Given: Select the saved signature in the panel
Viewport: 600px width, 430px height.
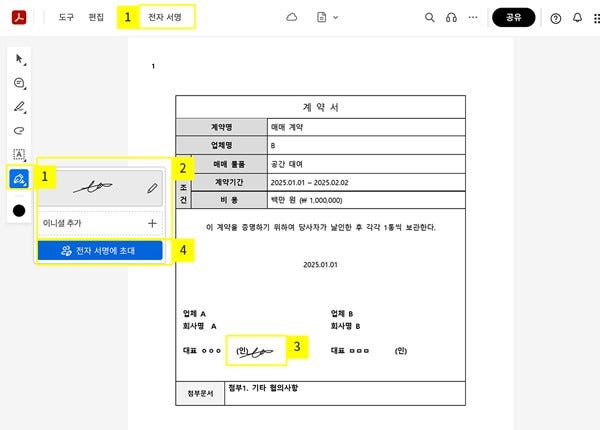Looking at the screenshot, I should pos(93,187).
